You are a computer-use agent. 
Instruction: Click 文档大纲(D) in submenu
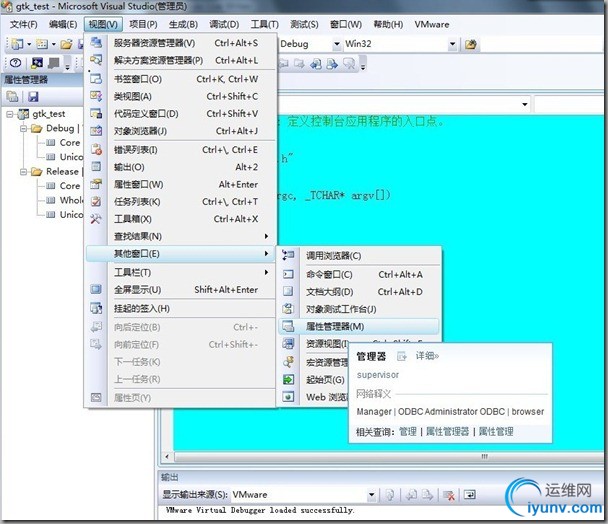[359, 292]
